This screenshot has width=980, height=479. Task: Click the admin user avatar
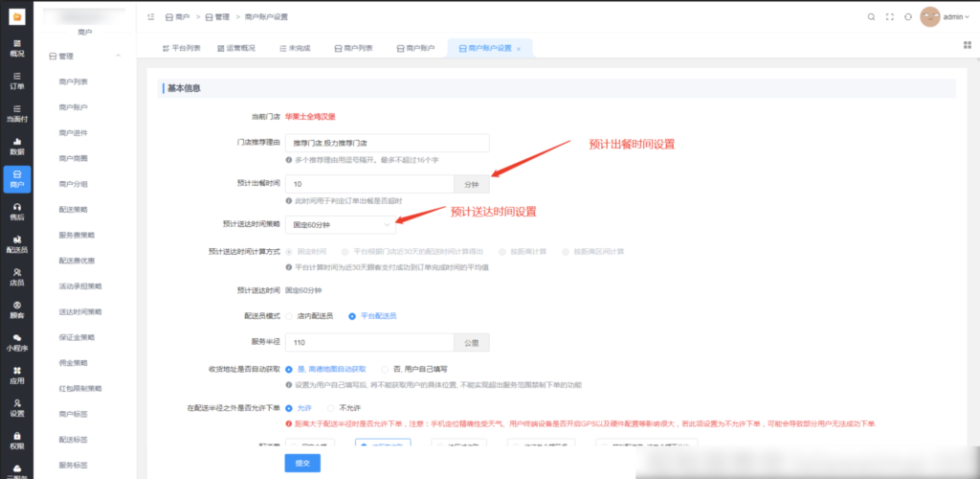(x=930, y=17)
